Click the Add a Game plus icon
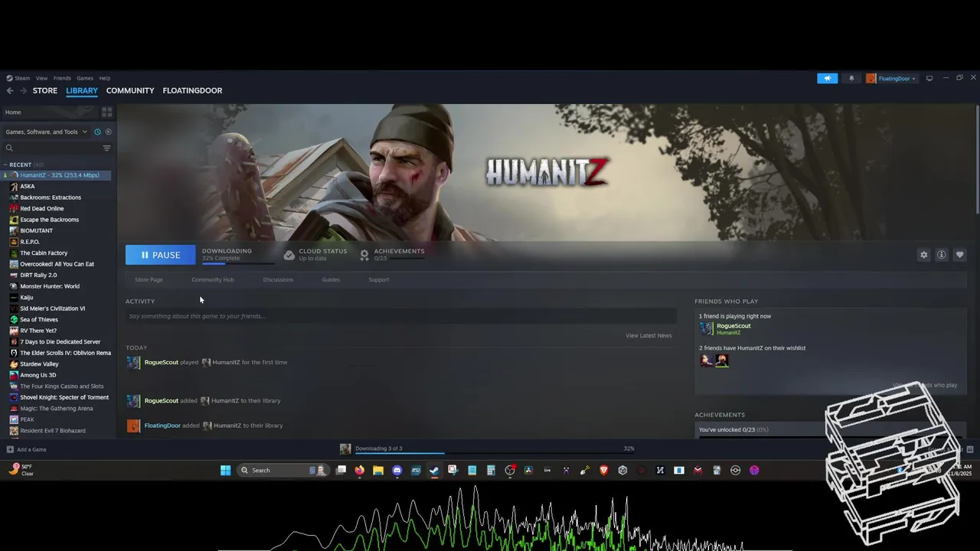The image size is (980, 551). (10, 449)
